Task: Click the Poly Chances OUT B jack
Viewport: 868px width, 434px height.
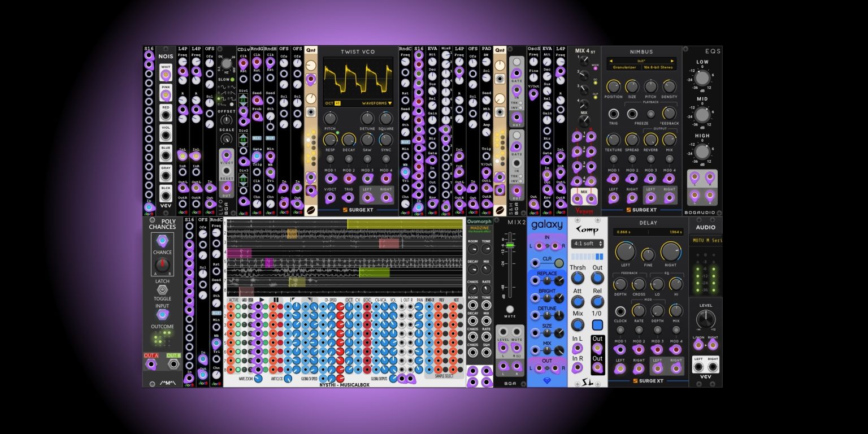Action: tap(173, 364)
